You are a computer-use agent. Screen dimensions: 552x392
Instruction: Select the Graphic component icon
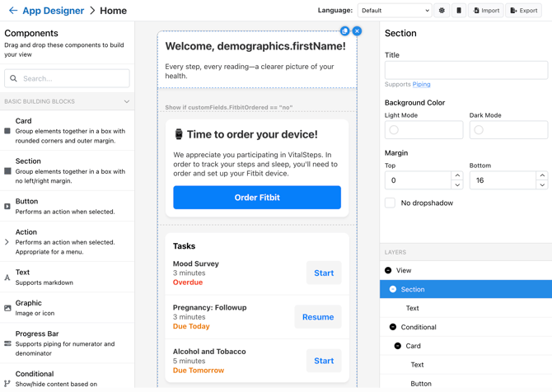7,308
